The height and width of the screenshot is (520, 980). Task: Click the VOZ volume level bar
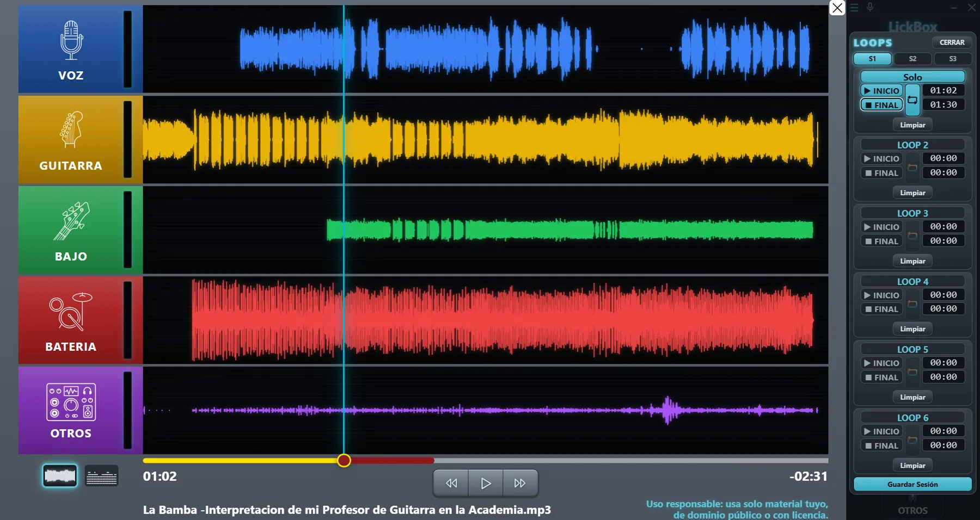(x=127, y=49)
